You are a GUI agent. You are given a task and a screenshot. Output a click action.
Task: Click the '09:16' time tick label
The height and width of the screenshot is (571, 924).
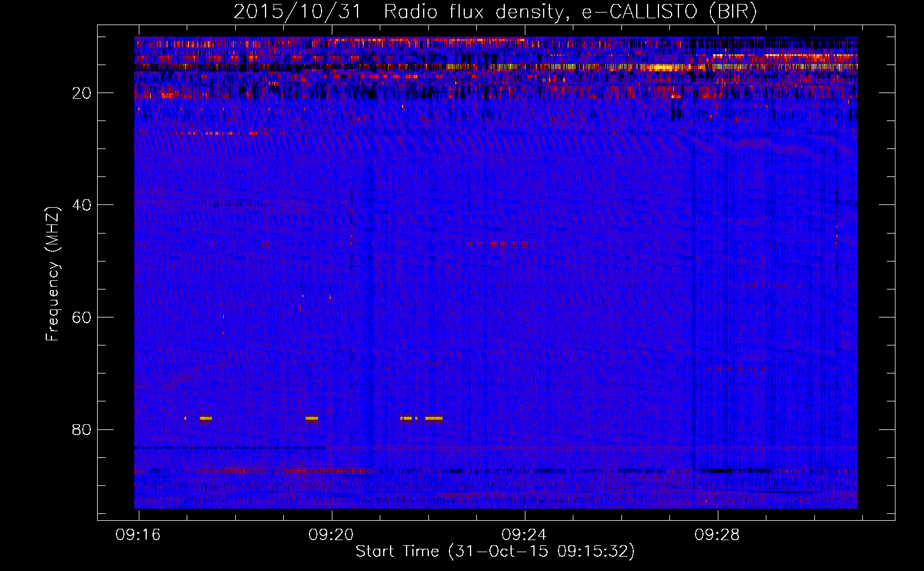point(138,535)
